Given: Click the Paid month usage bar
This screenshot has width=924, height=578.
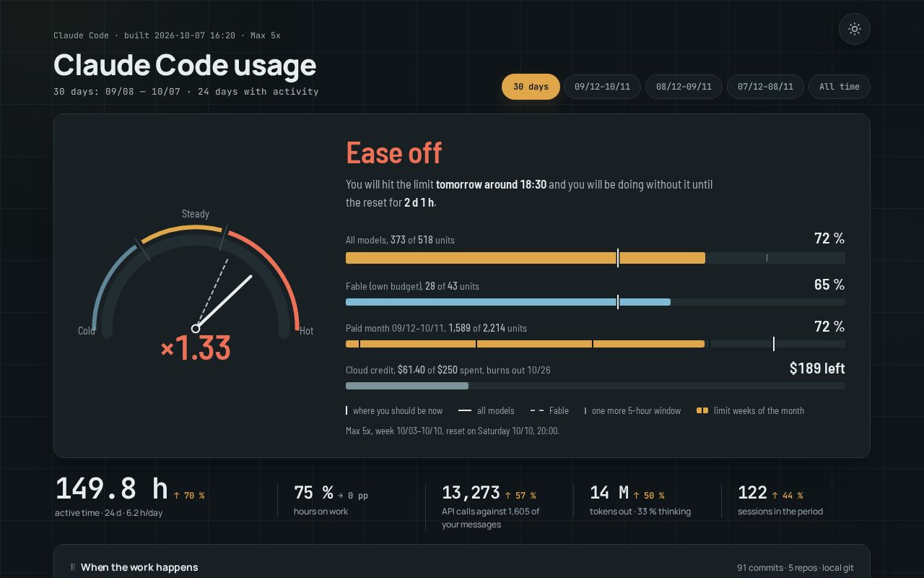Looking at the screenshot, I should 596,344.
